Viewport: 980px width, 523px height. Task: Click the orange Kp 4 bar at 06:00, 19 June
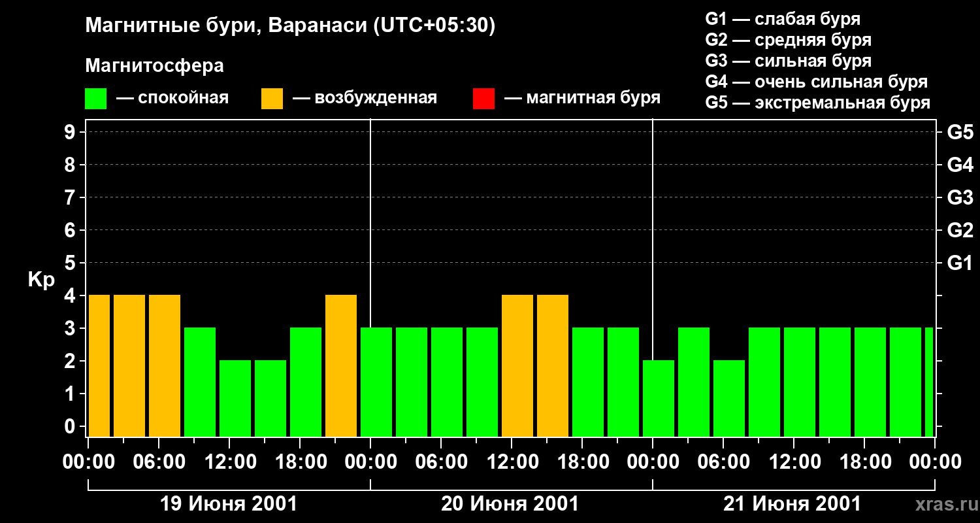(165, 366)
